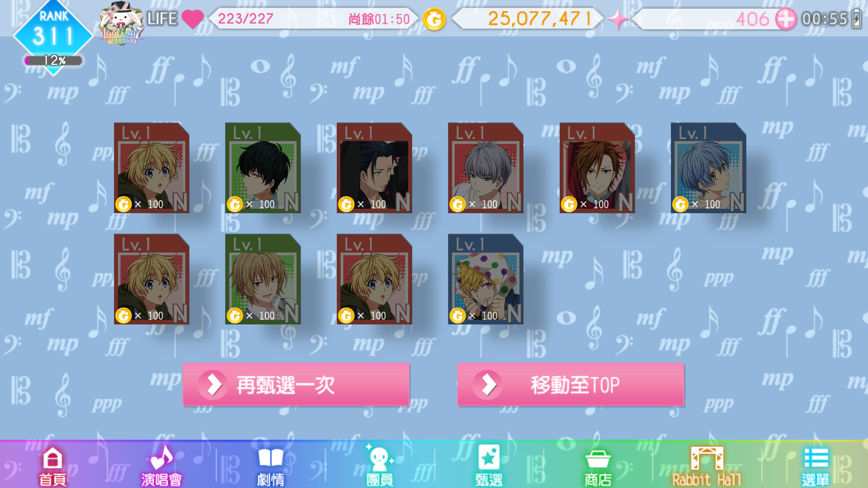Select the black-haired green card in first row
Screen dimensions: 868x488
263,168
